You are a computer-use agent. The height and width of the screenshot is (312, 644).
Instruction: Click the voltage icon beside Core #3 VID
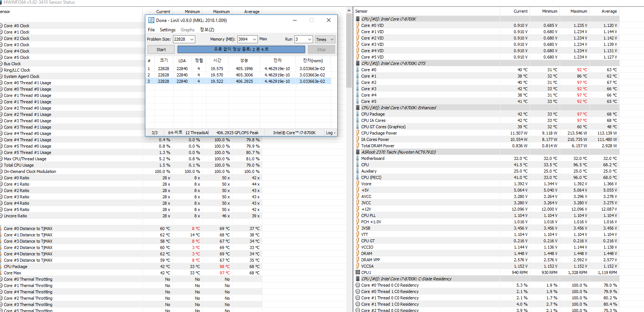[x=358, y=44]
